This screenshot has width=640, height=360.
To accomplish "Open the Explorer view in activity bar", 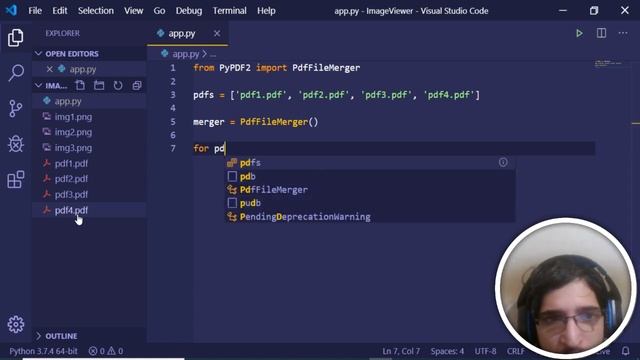I will [x=16, y=38].
